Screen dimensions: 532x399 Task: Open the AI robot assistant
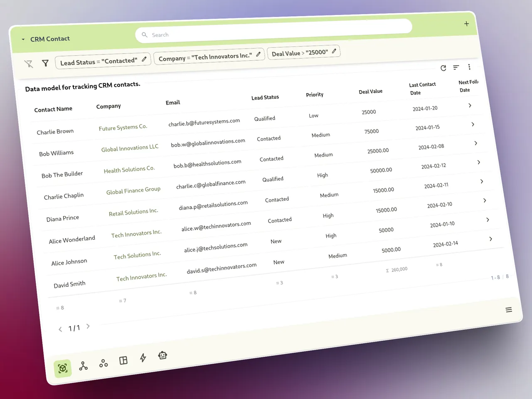pos(162,355)
